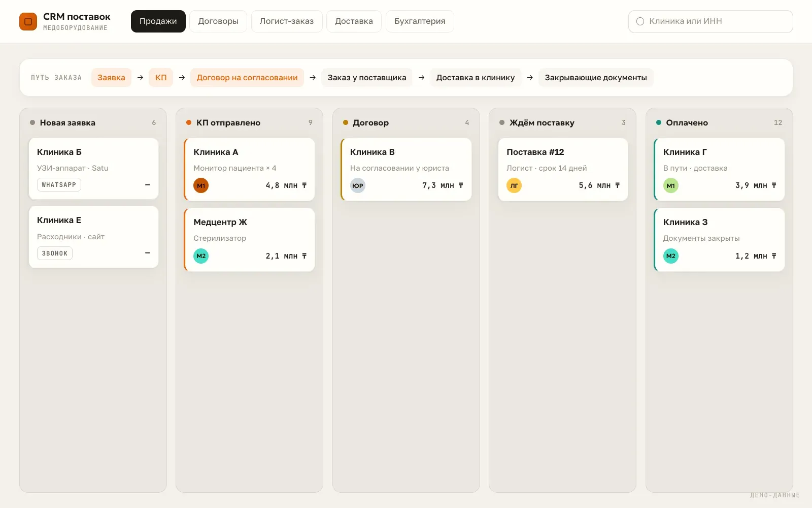Open the Медцентр Ж card title
812x508 pixels.
[x=220, y=222]
